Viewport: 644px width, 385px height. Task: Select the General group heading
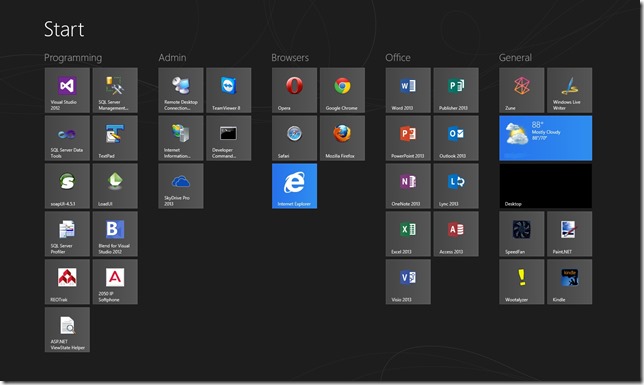(515, 58)
